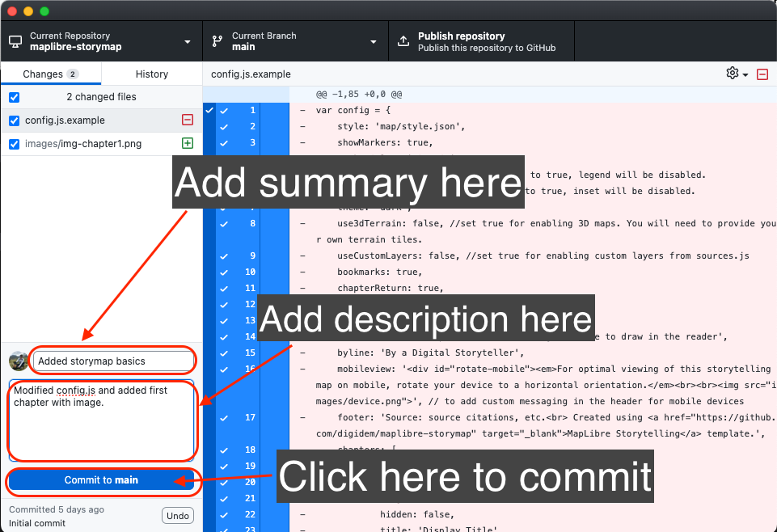
Task: Uncheck images/img-chapter1.png from the commit
Action: point(14,143)
